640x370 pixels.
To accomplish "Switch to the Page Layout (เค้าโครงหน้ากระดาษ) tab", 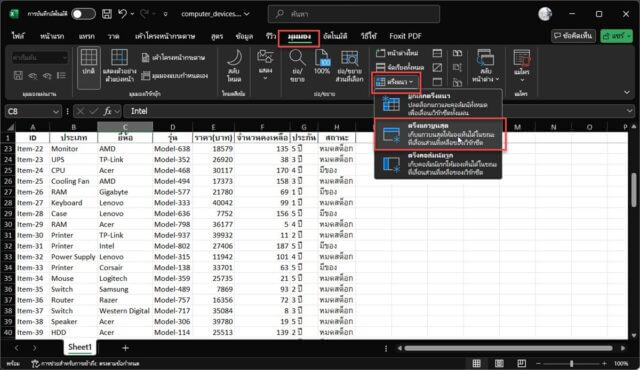I will (x=165, y=36).
